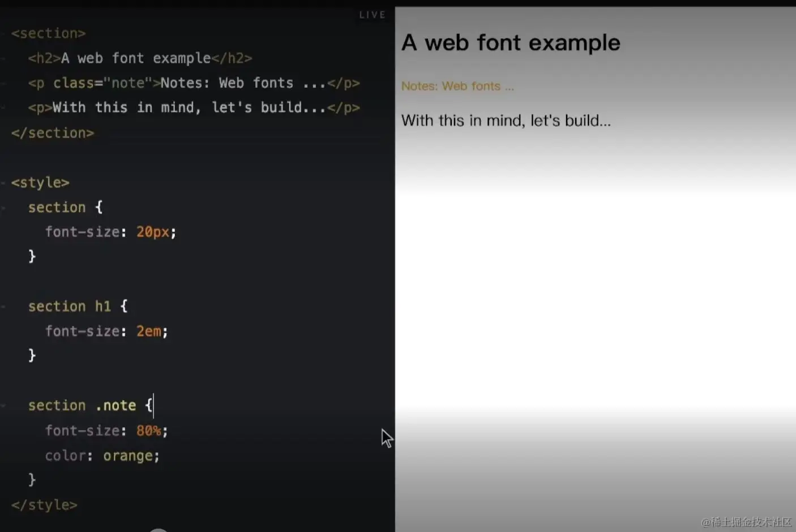Click the opening <section> tag in the code
The width and height of the screenshot is (796, 532).
click(x=49, y=33)
